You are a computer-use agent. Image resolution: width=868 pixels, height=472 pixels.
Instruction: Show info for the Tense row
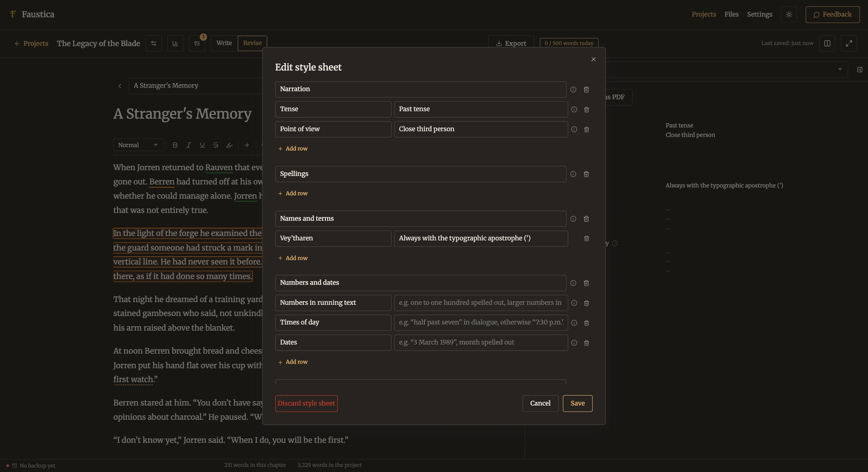(x=574, y=110)
